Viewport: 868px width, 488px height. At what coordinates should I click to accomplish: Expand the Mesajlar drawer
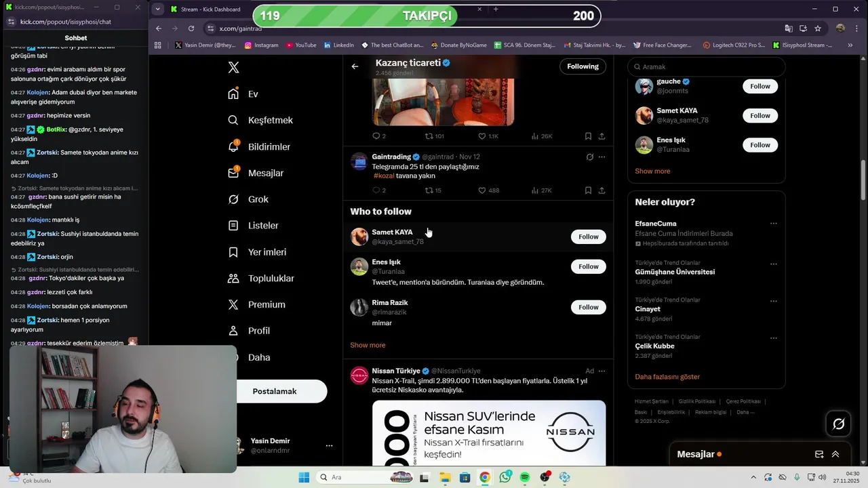(835, 454)
